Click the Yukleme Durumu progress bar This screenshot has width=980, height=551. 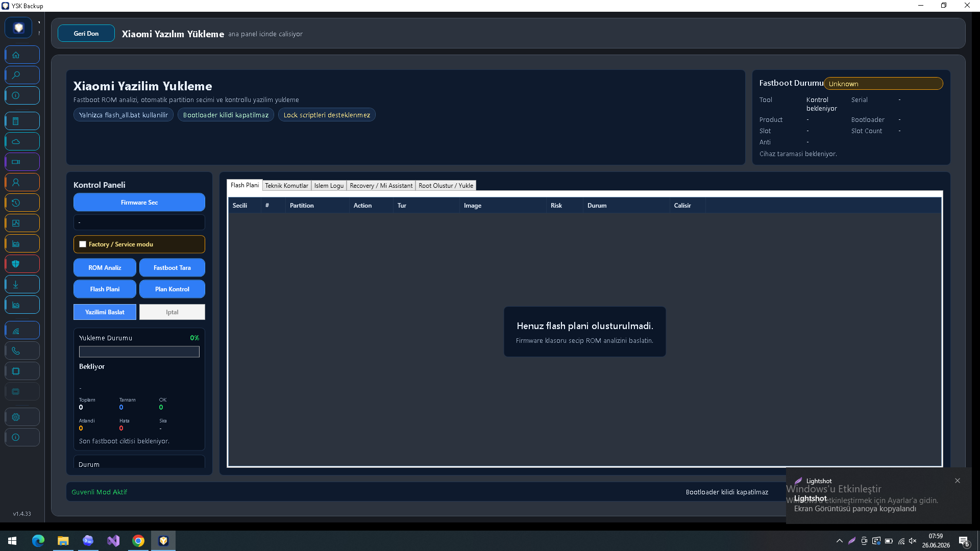click(x=139, y=352)
